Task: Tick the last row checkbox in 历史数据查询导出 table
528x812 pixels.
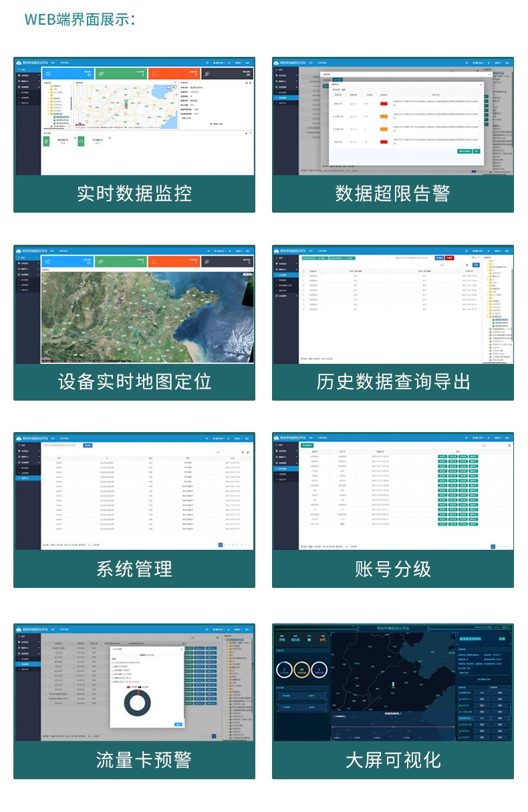Action: coord(303,309)
